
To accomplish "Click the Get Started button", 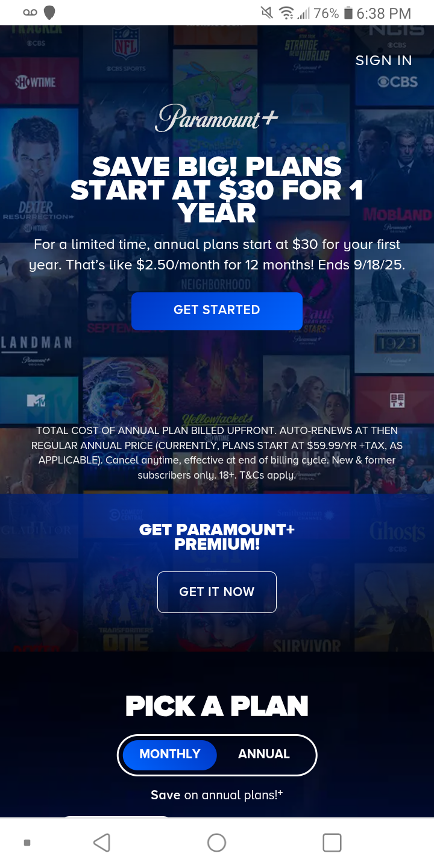I will [x=217, y=311].
